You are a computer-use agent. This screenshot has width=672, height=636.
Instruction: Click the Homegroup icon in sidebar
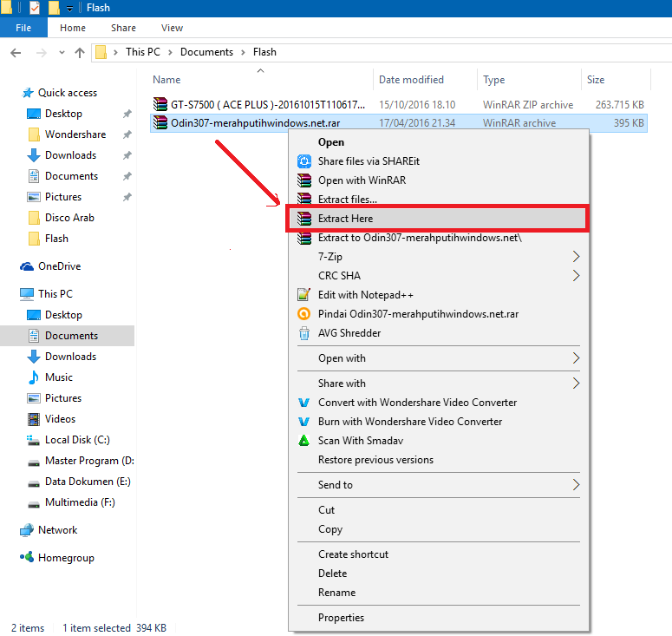(x=27, y=557)
